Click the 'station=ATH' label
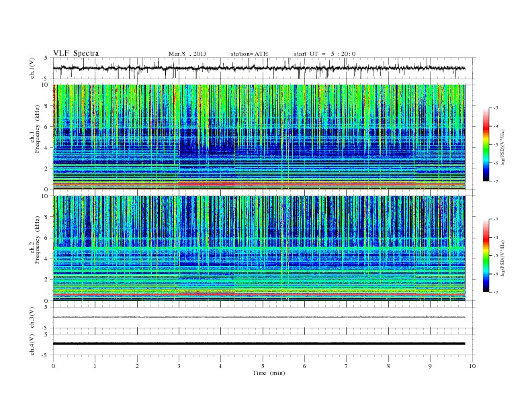The image size is (532, 411). 249,54
